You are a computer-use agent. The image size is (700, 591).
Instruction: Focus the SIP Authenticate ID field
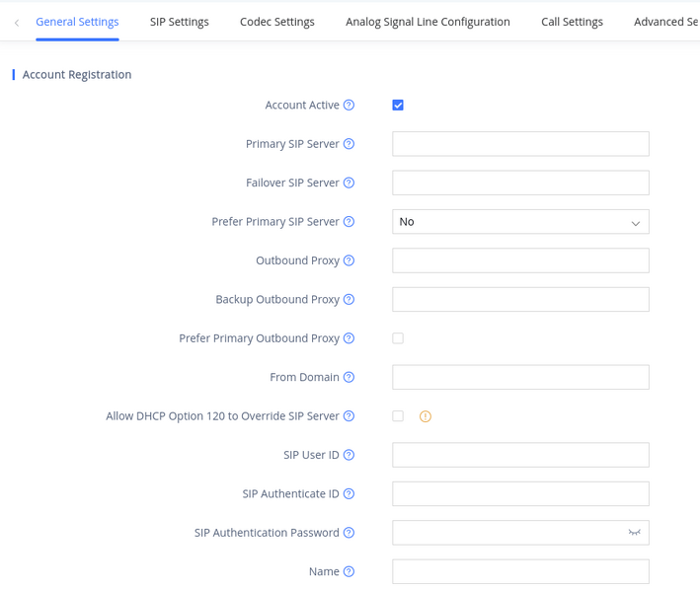point(520,493)
